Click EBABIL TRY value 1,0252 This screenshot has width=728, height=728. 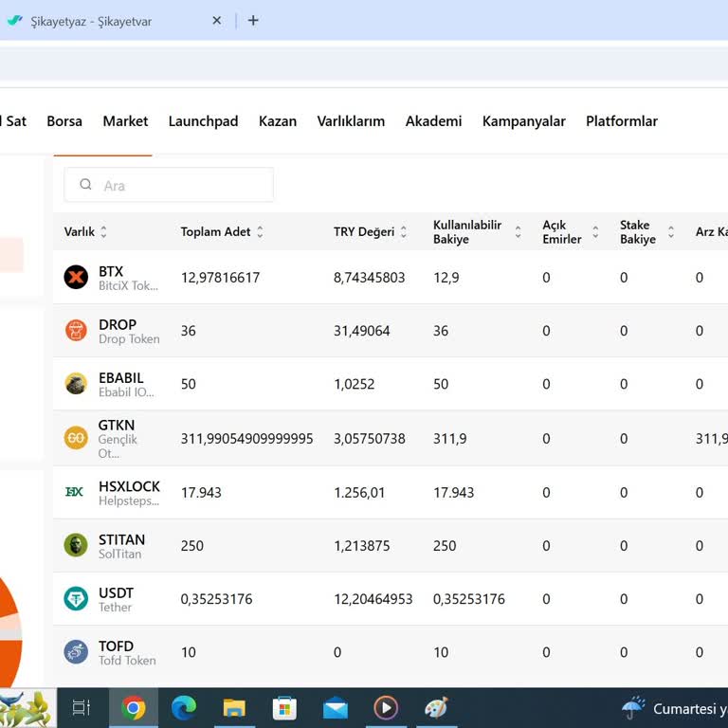click(x=355, y=384)
